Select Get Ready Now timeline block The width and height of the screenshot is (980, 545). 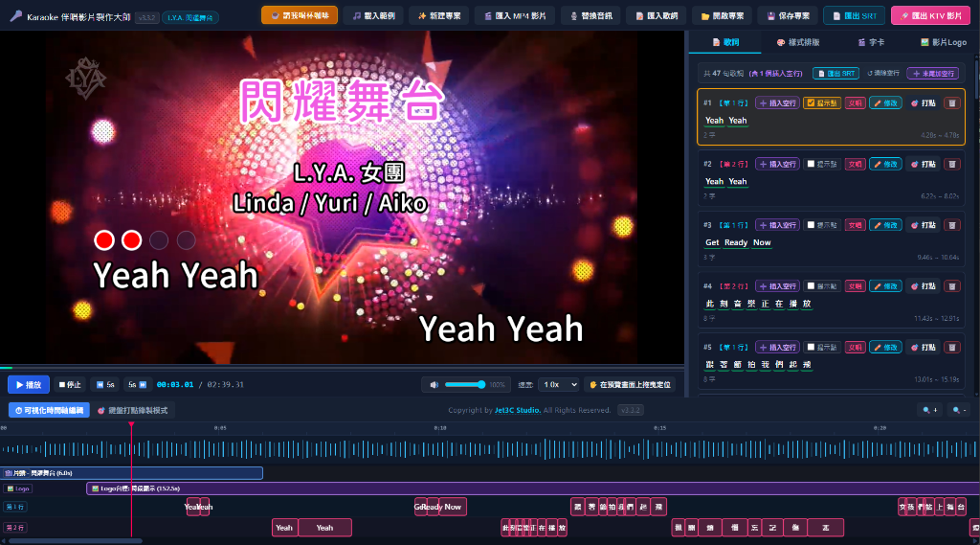pyautogui.click(x=440, y=507)
